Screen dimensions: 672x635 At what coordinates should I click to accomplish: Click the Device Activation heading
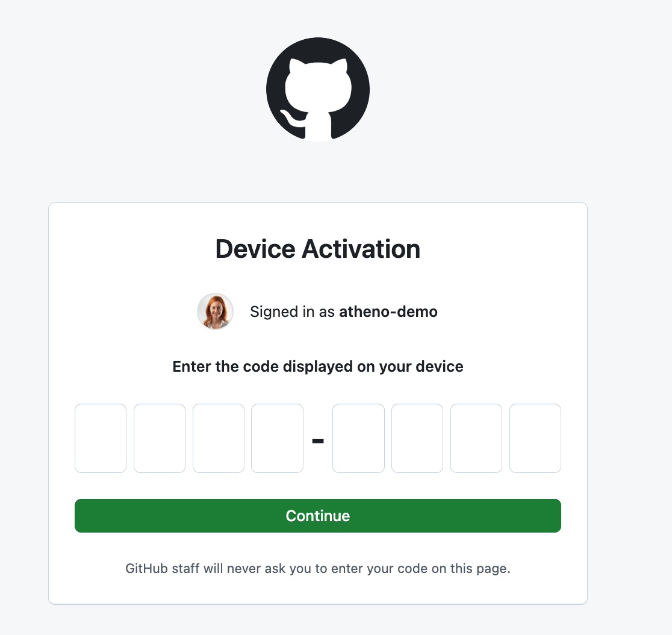point(318,249)
